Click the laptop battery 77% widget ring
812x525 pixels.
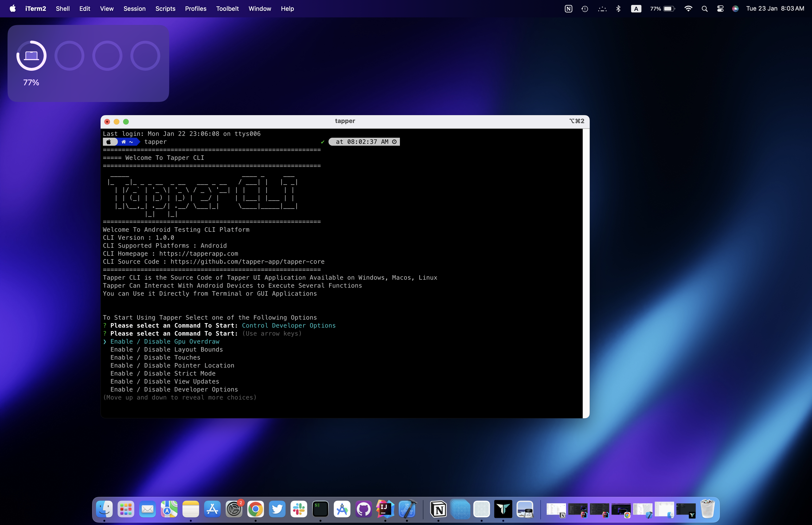[31, 55]
